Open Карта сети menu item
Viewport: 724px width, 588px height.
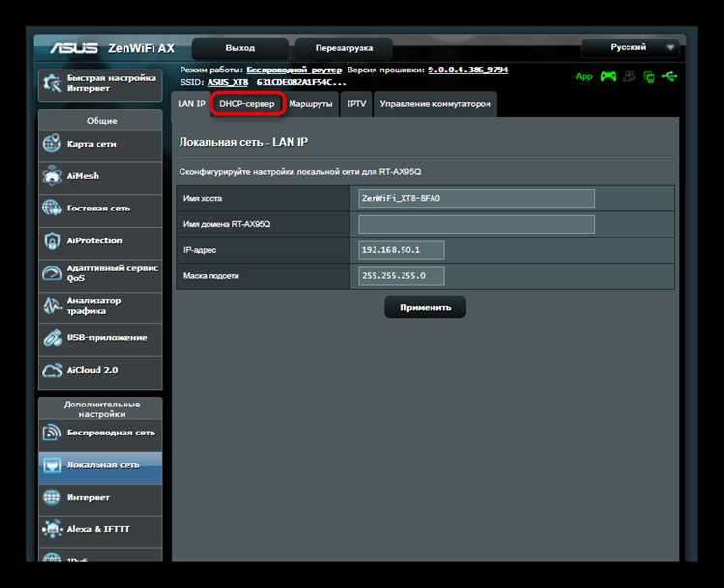point(100,144)
